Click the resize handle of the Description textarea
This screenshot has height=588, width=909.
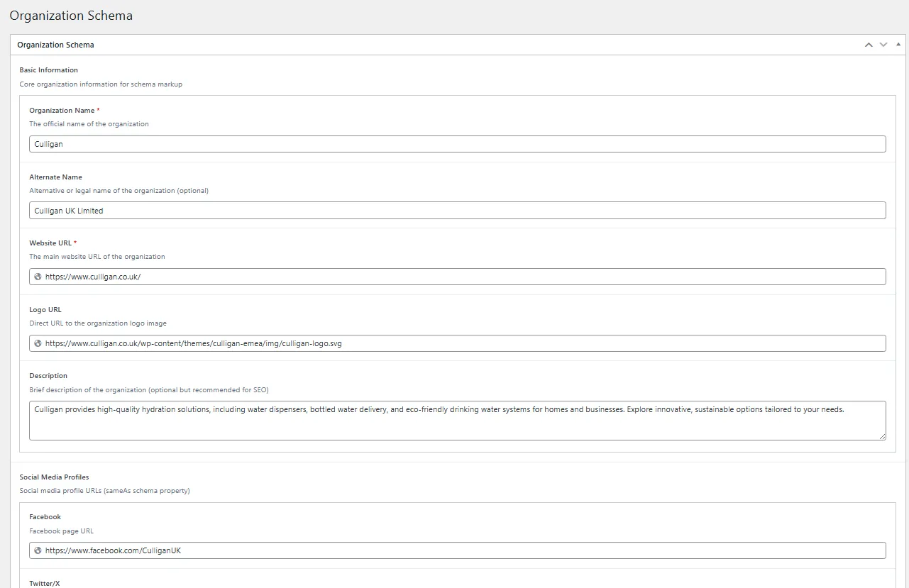pyautogui.click(x=882, y=436)
